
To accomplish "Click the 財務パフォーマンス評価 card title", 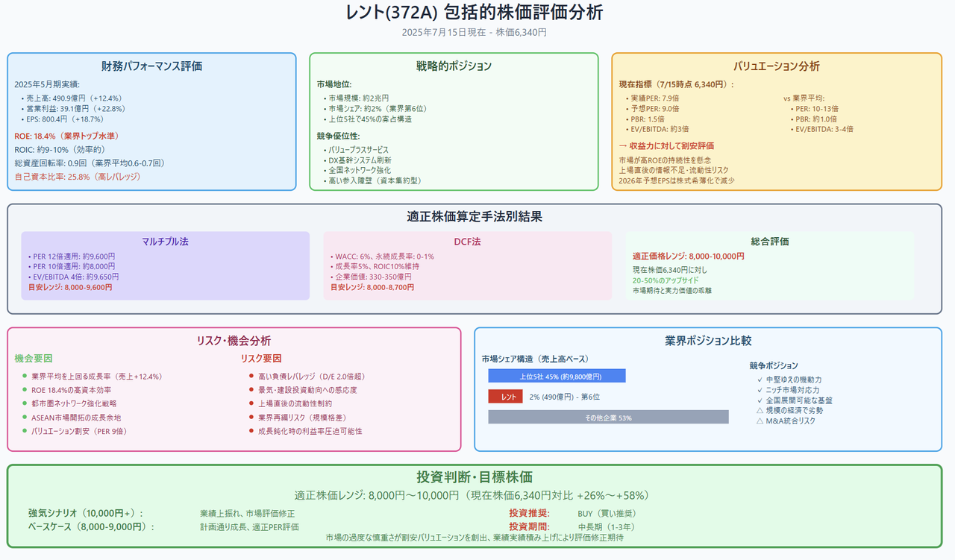I will click(151, 66).
